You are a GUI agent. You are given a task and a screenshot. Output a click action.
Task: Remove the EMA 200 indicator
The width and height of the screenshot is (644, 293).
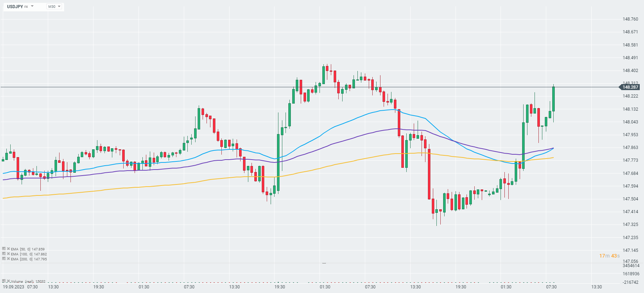coord(8,259)
